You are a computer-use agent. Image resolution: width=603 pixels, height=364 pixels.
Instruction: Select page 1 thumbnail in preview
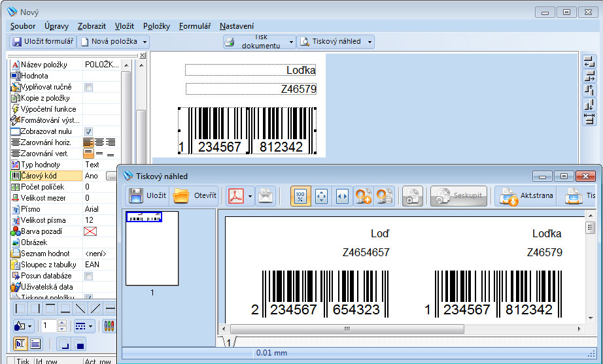[x=152, y=248]
